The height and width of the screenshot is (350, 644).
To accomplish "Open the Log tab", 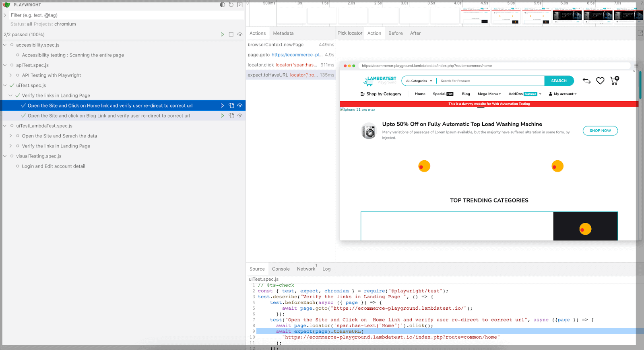I will [326, 269].
